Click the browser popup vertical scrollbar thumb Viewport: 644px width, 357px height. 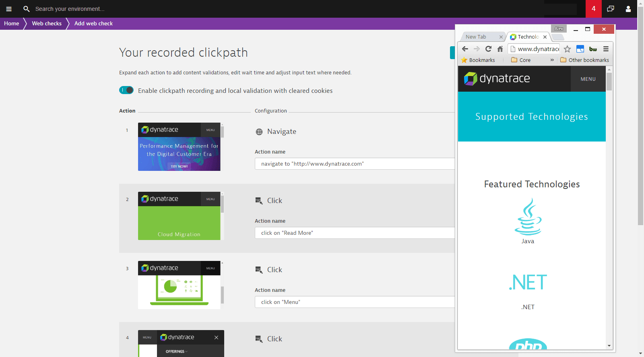tap(609, 82)
